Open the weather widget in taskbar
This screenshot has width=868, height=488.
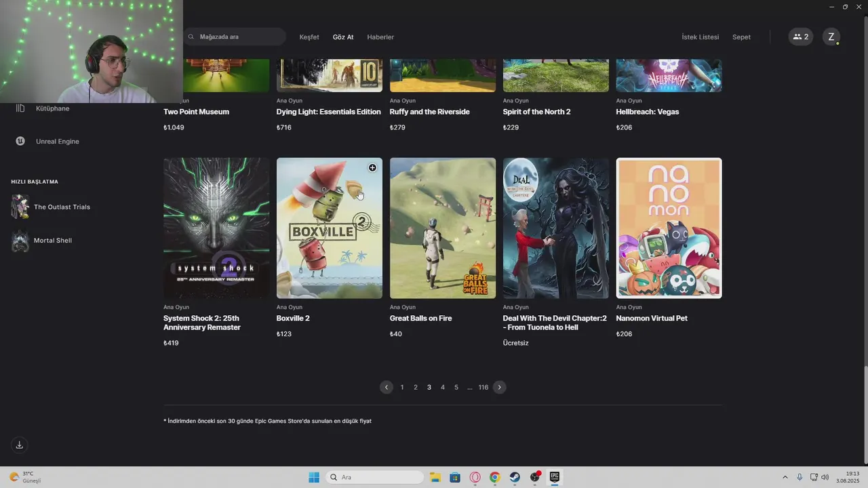(25, 477)
